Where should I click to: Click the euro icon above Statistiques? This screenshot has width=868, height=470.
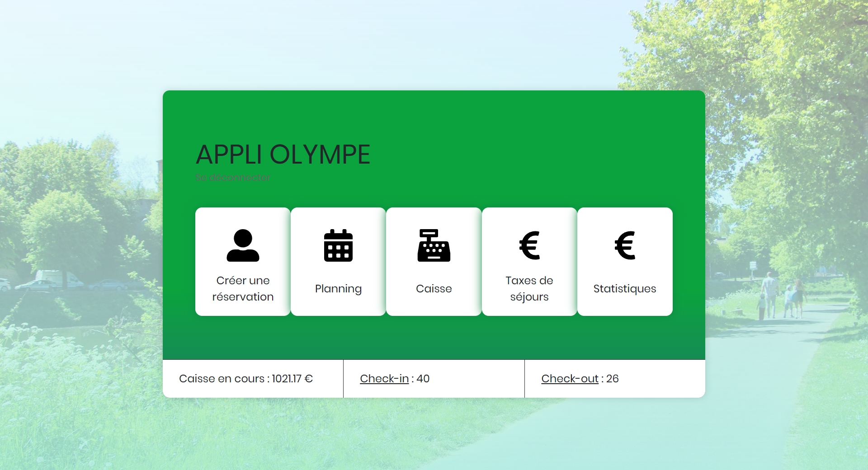pos(625,245)
